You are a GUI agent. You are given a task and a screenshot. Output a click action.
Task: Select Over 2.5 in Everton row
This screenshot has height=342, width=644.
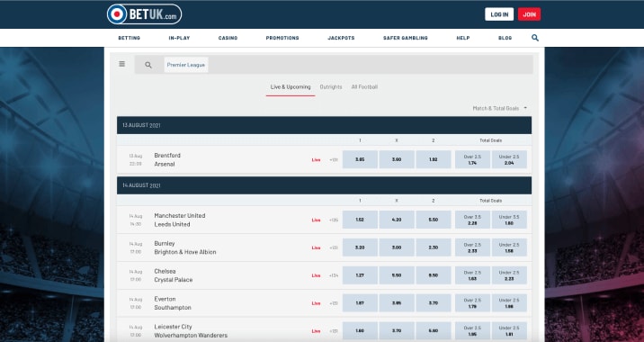(x=472, y=303)
